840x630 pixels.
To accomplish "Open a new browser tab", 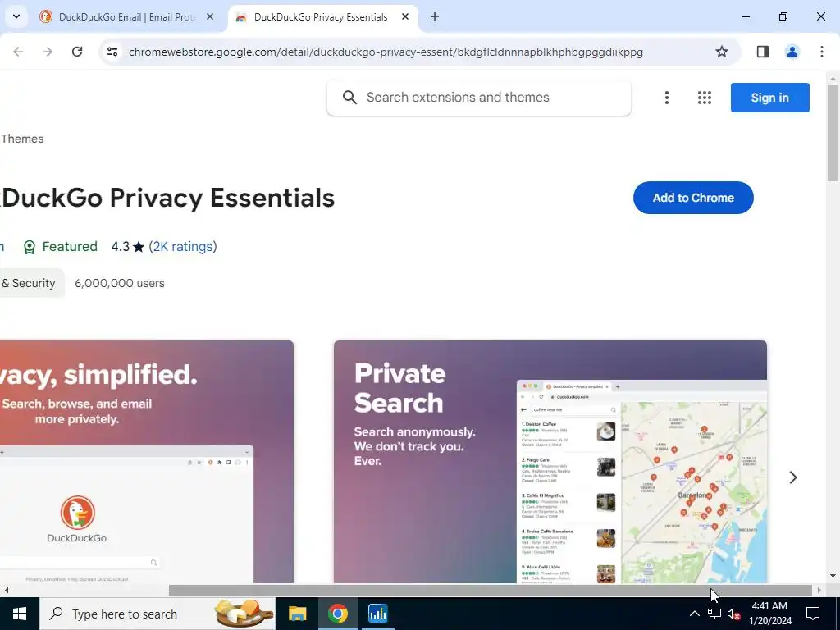I will click(435, 17).
